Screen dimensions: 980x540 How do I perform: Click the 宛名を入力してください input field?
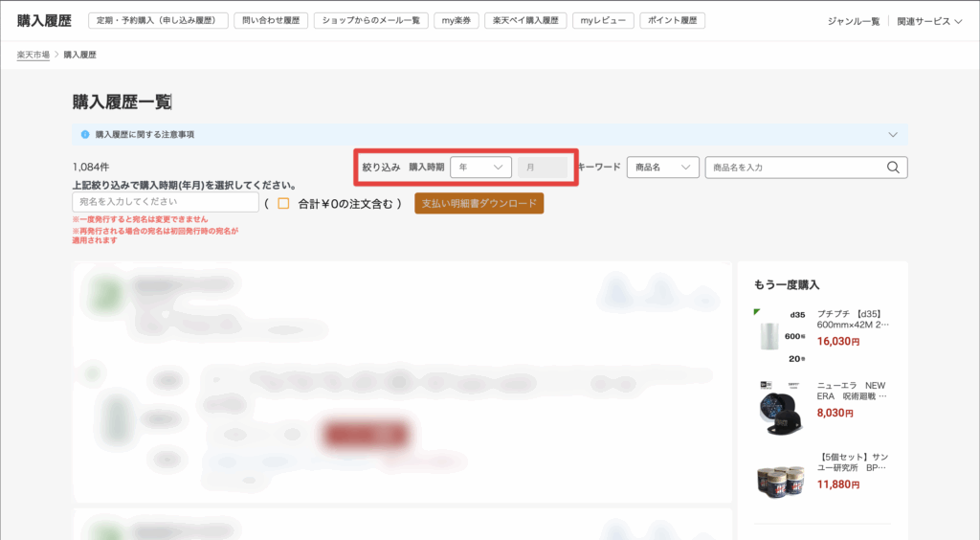point(165,203)
